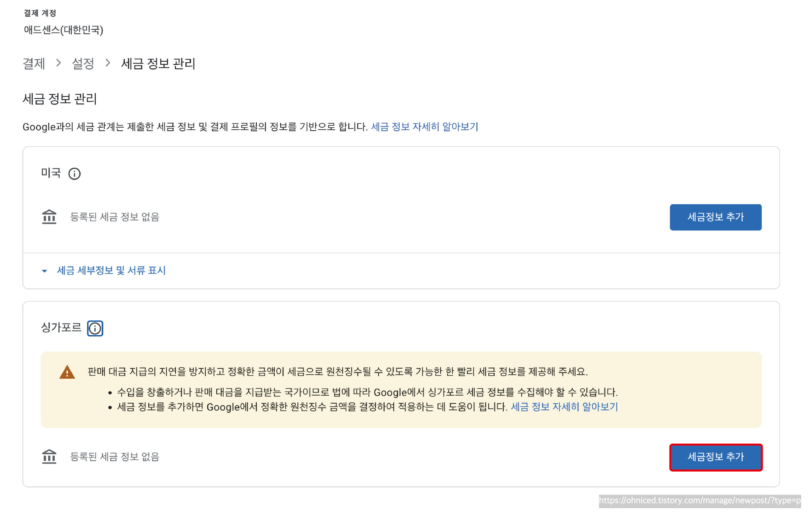
Task: Select 세금 정보 관리 breadcrumb item
Action: (x=158, y=63)
